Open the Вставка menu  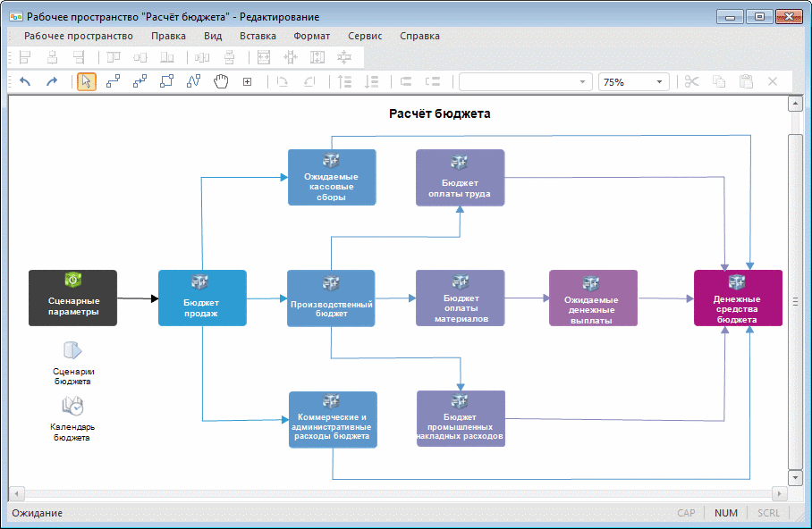(x=258, y=36)
